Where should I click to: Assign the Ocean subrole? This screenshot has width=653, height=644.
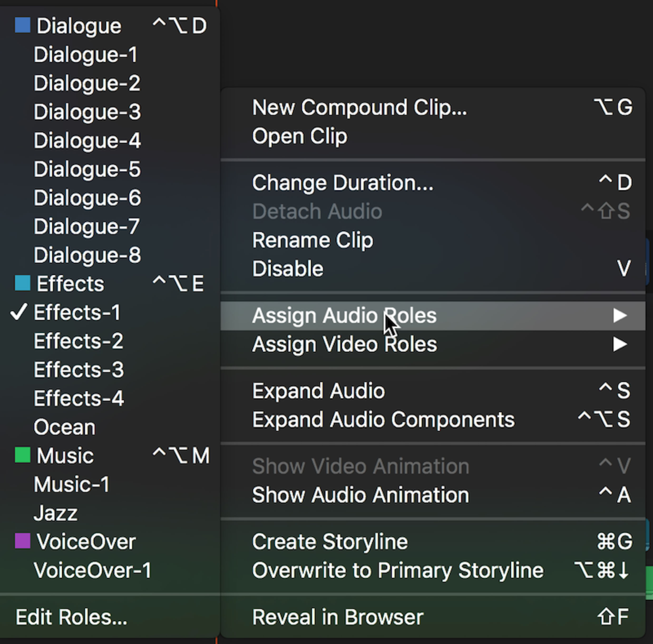tap(64, 427)
